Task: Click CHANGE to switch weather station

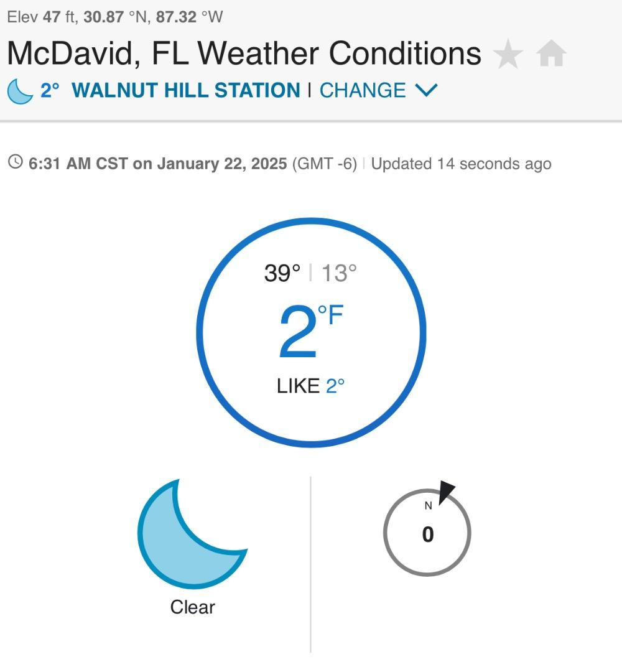Action: (363, 91)
